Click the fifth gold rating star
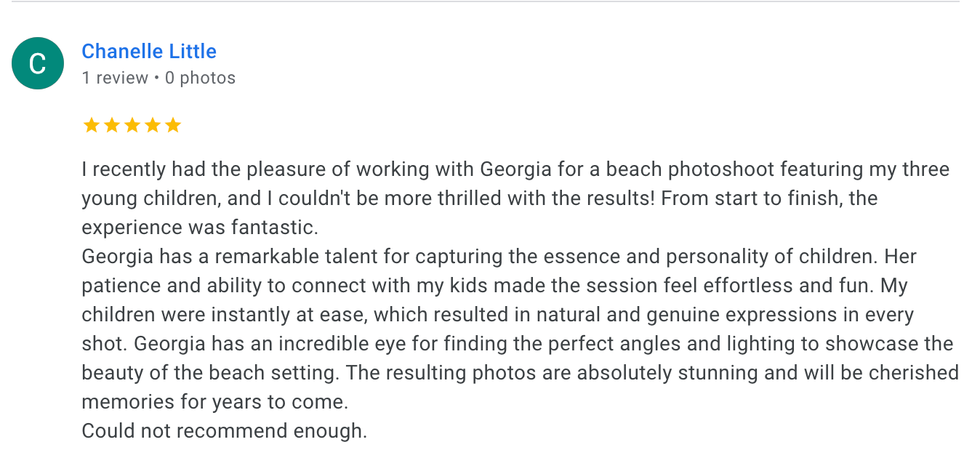The width and height of the screenshot is (980, 458). [172, 126]
